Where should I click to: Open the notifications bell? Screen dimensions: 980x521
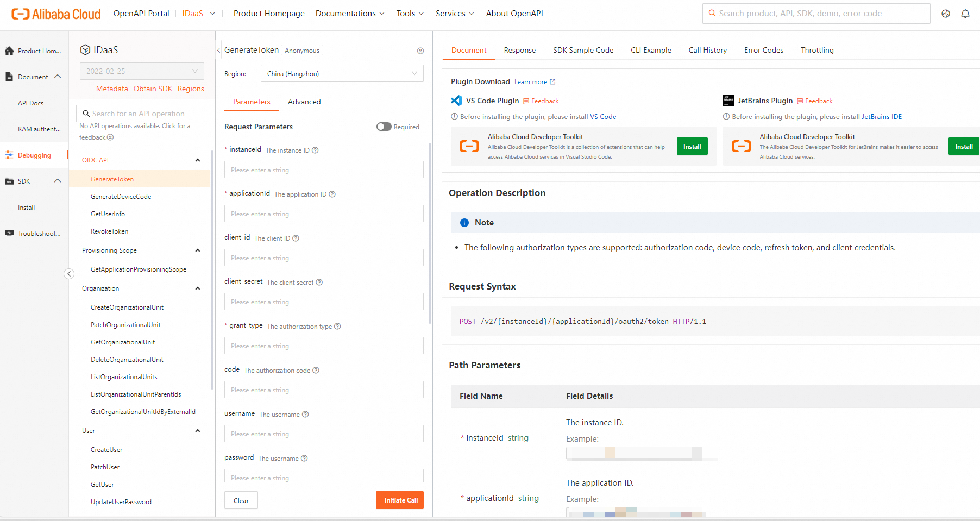(965, 14)
